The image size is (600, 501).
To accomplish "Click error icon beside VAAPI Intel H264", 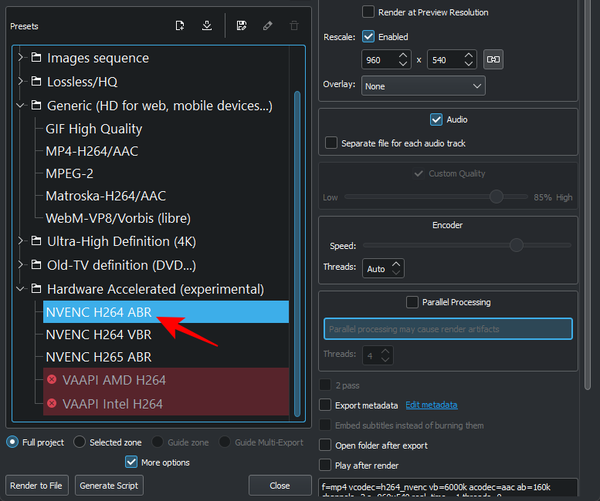I will (x=52, y=403).
